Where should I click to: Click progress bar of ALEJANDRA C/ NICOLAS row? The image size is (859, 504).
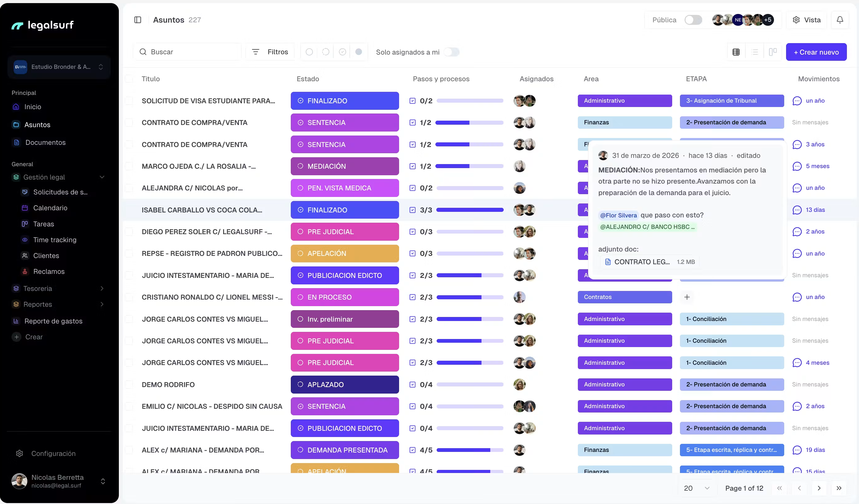pyautogui.click(x=470, y=188)
